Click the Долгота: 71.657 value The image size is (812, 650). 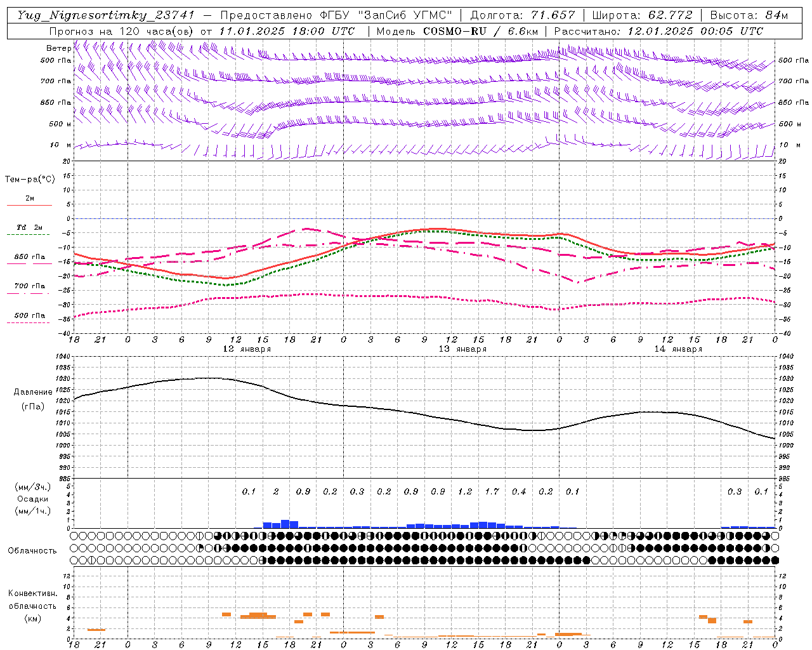pyautogui.click(x=523, y=15)
